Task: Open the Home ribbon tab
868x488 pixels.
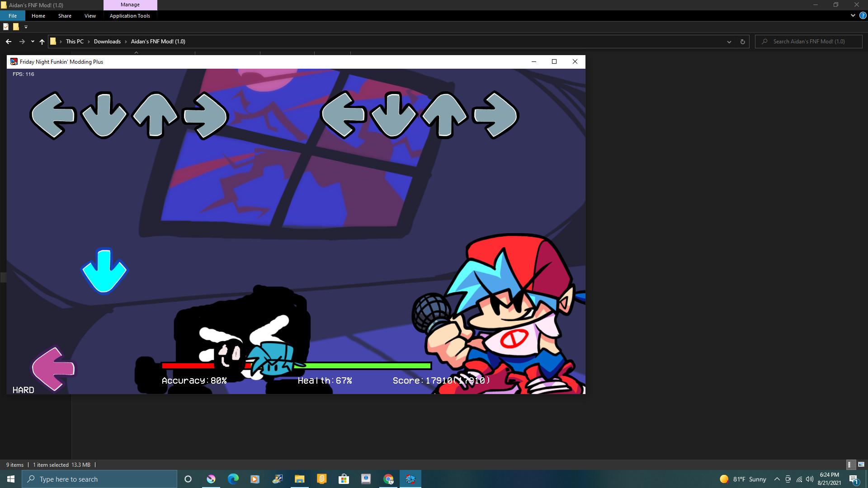Action: click(x=38, y=16)
